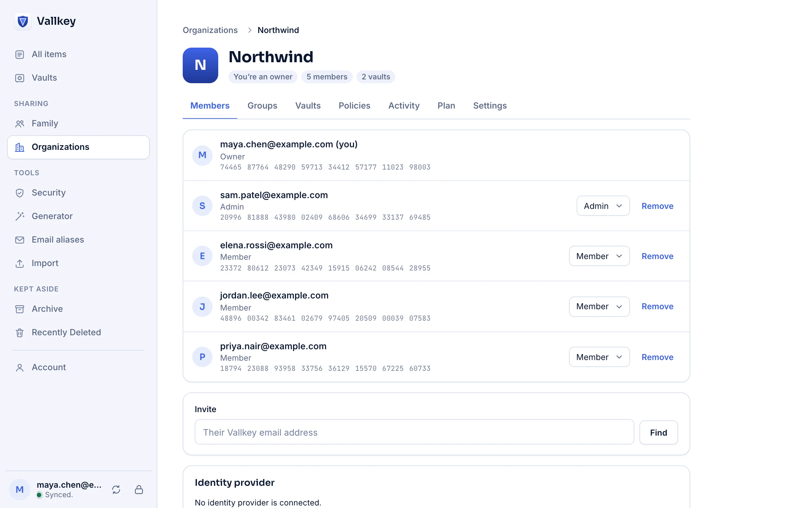Viewport: 812px width, 508px height.
Task: Click the 'You're an owner' badge
Action: click(x=263, y=77)
